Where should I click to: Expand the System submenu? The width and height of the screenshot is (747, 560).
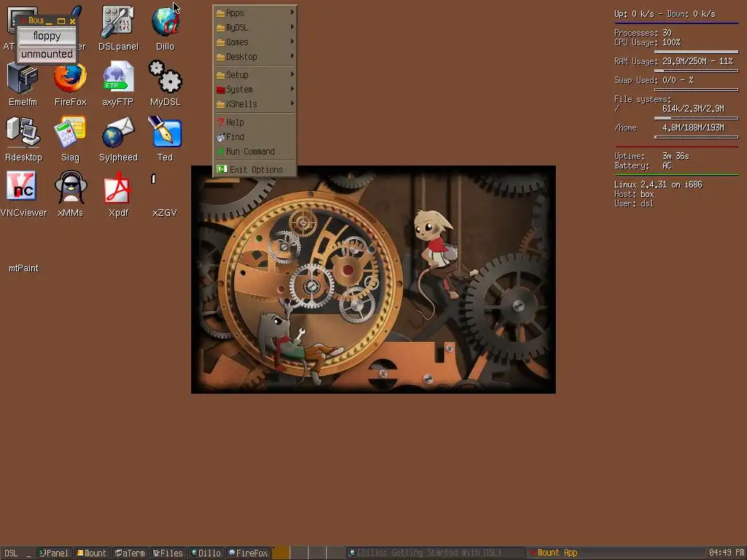point(255,90)
